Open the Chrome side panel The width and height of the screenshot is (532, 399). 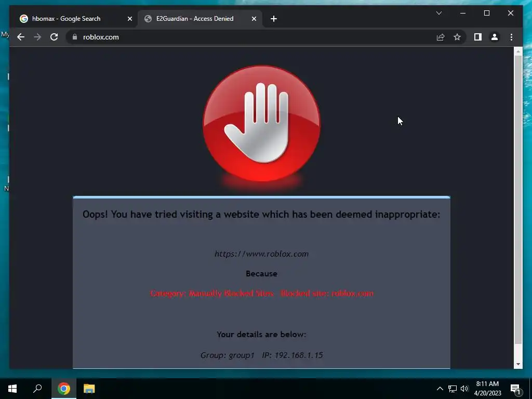click(478, 37)
